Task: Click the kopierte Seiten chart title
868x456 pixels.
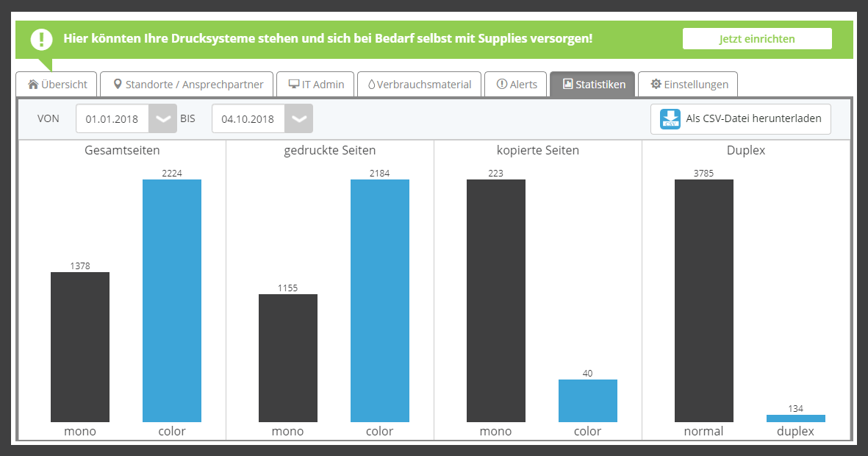Action: coord(538,150)
